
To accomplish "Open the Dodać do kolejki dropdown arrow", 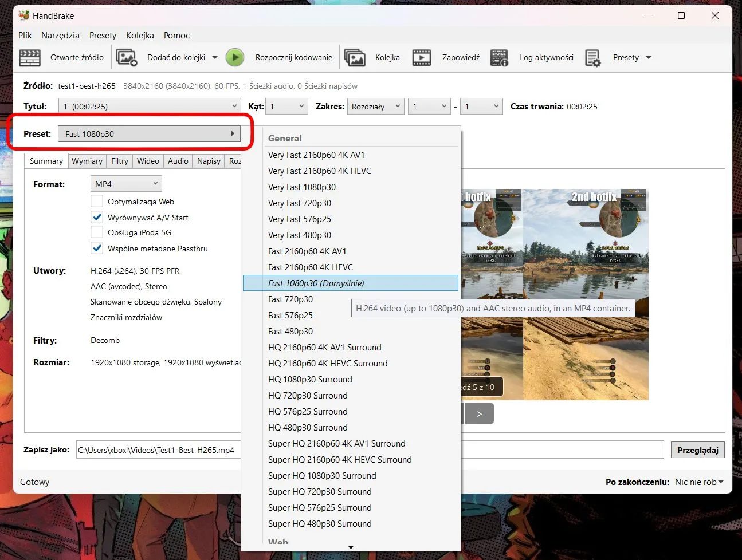I will (x=215, y=58).
